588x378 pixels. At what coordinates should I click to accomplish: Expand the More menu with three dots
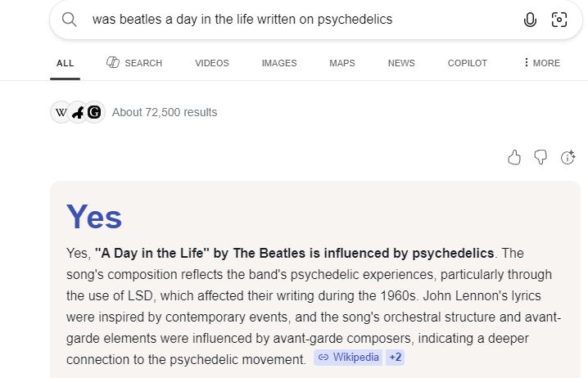tap(541, 63)
